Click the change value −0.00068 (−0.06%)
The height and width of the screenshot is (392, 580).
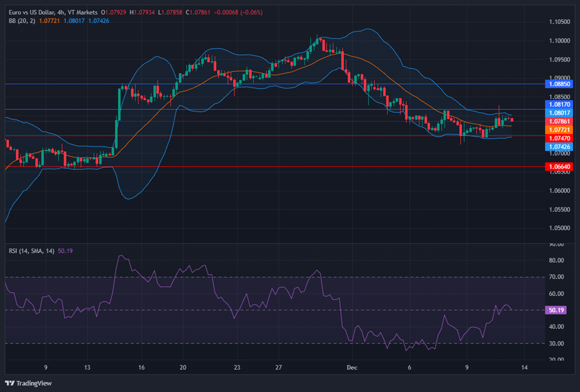(x=239, y=12)
